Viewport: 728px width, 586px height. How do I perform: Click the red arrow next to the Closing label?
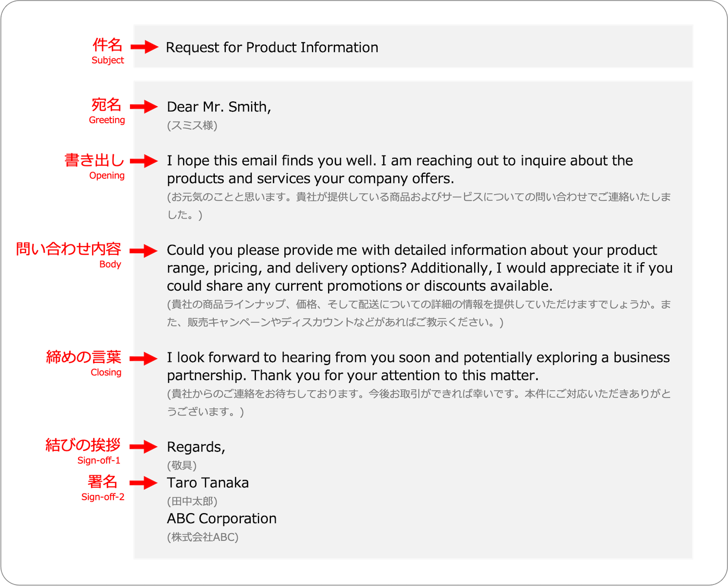144,358
